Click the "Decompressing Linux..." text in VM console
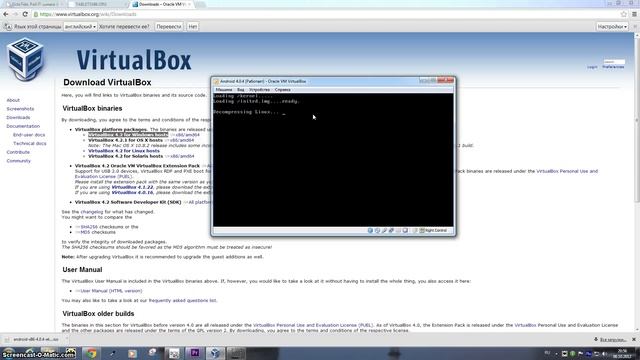 [x=246, y=112]
